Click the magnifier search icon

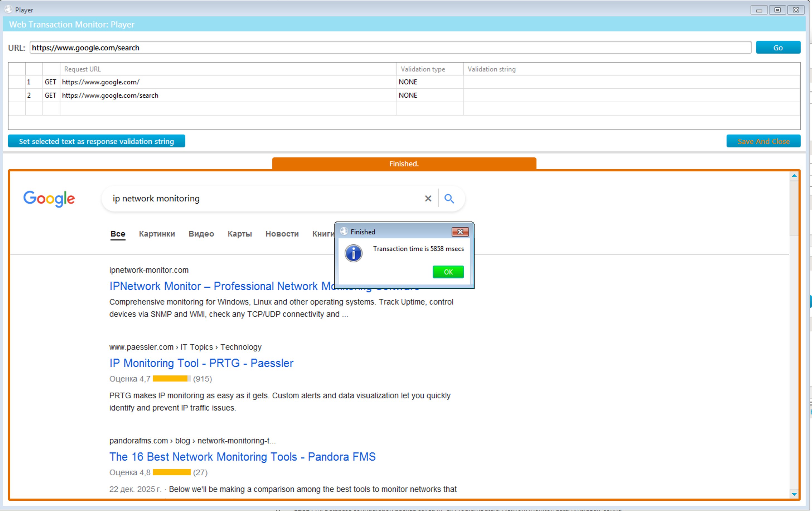point(449,198)
